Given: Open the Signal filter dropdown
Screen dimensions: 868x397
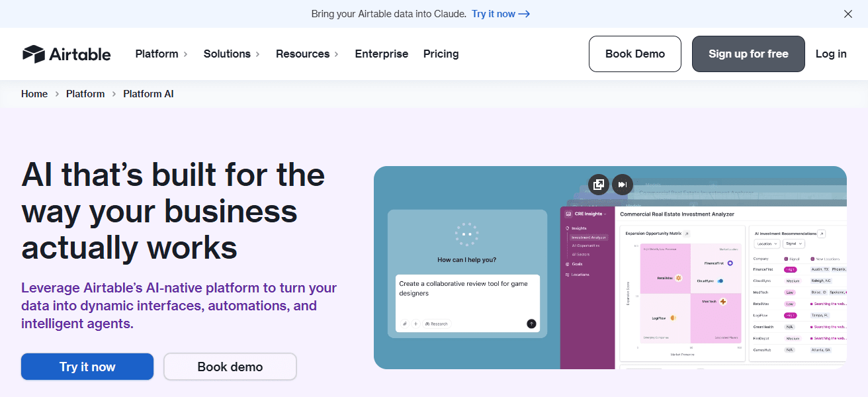Looking at the screenshot, I should (794, 244).
